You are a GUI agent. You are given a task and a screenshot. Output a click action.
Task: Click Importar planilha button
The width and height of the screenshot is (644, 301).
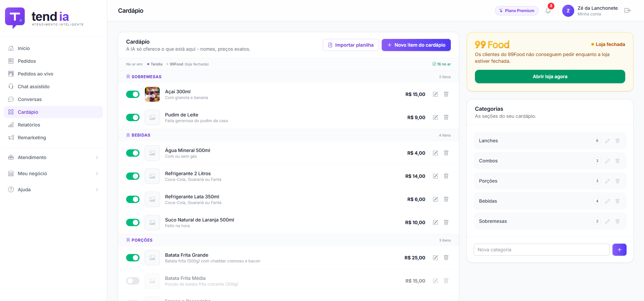click(351, 45)
